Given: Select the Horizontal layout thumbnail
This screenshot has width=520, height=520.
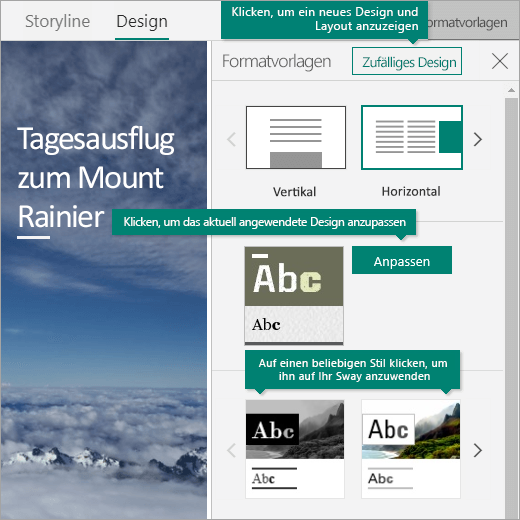Looking at the screenshot, I should click(412, 137).
